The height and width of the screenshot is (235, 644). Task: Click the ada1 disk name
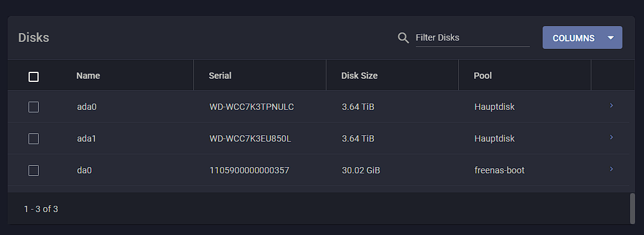(x=86, y=138)
